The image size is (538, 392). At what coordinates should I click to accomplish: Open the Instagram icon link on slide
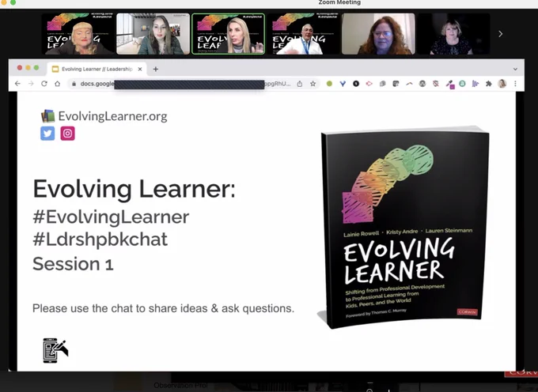(67, 134)
